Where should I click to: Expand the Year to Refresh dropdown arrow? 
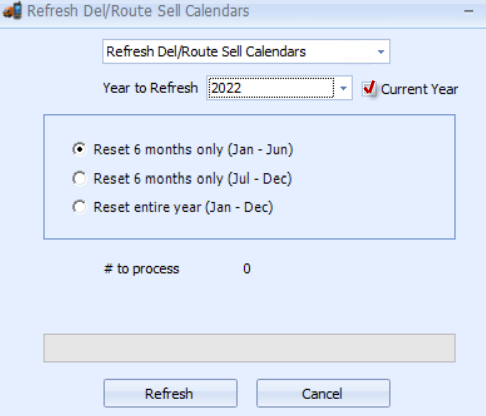(343, 88)
